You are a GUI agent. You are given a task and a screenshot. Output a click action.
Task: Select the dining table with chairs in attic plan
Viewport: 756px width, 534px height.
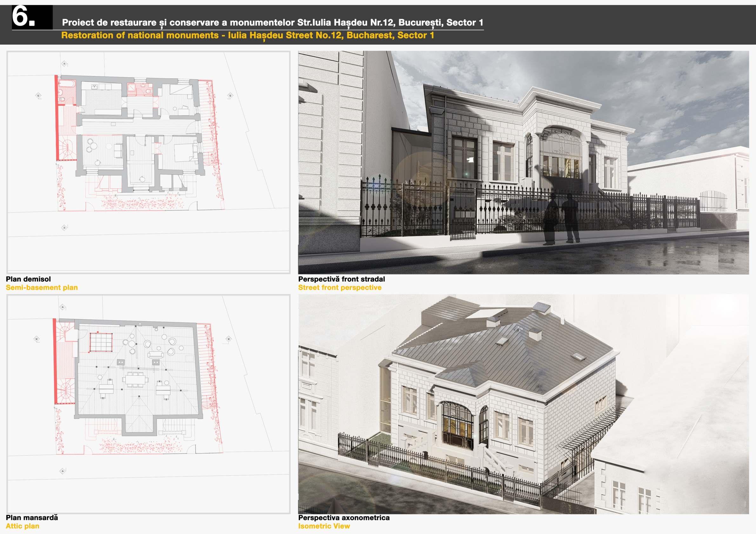[x=135, y=380]
